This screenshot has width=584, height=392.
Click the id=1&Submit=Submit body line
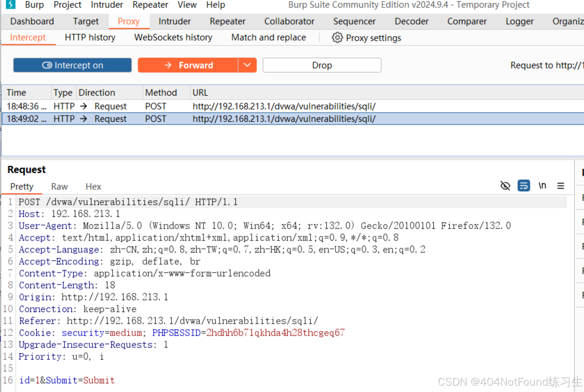coord(67,381)
